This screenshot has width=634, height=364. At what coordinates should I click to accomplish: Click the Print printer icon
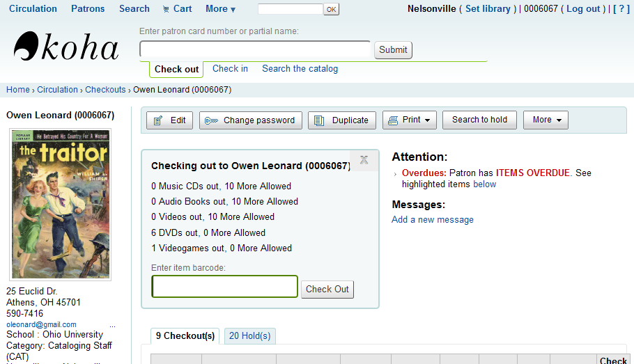(392, 120)
